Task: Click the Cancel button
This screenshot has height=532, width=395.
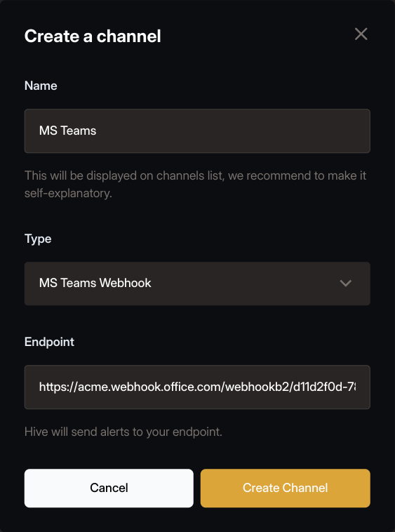Action: point(109,488)
